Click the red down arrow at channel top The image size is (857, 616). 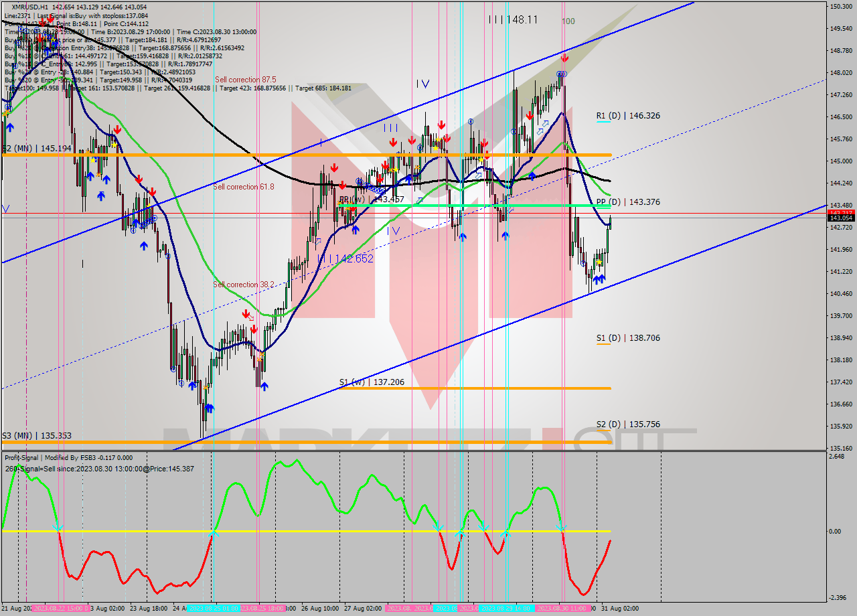click(564, 58)
